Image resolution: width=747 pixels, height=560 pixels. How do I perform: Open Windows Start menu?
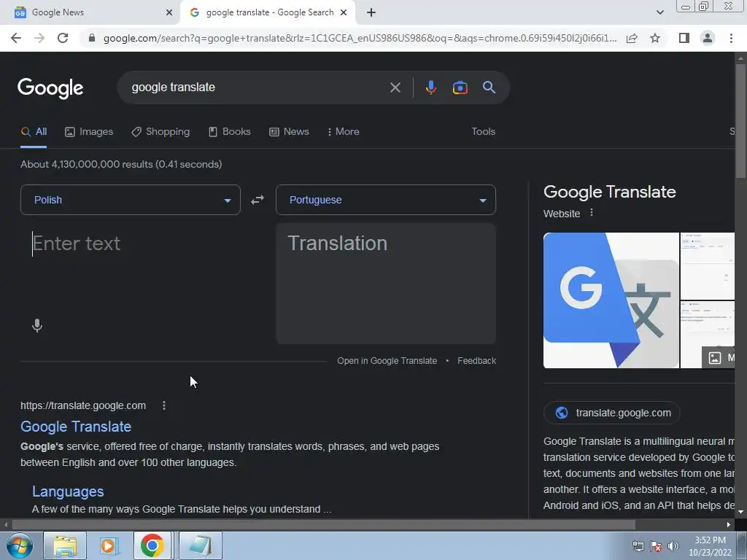19,545
